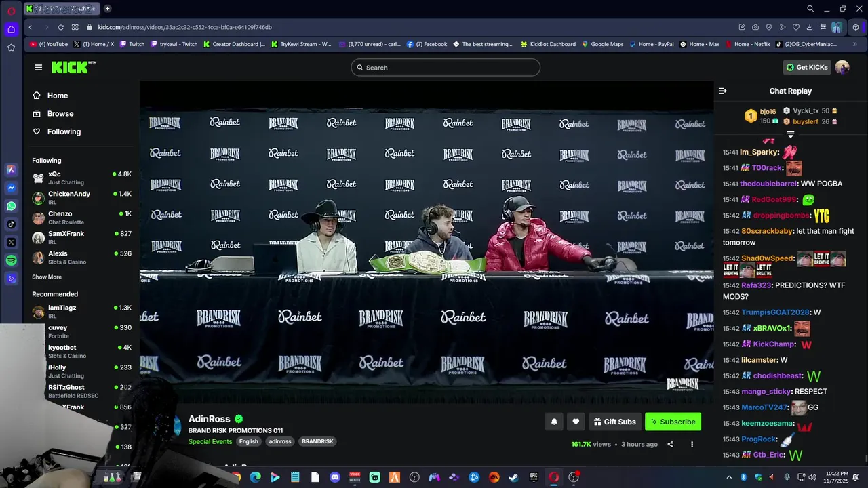868x488 pixels.
Task: Click chat username Rafa323
Action: (x=756, y=285)
